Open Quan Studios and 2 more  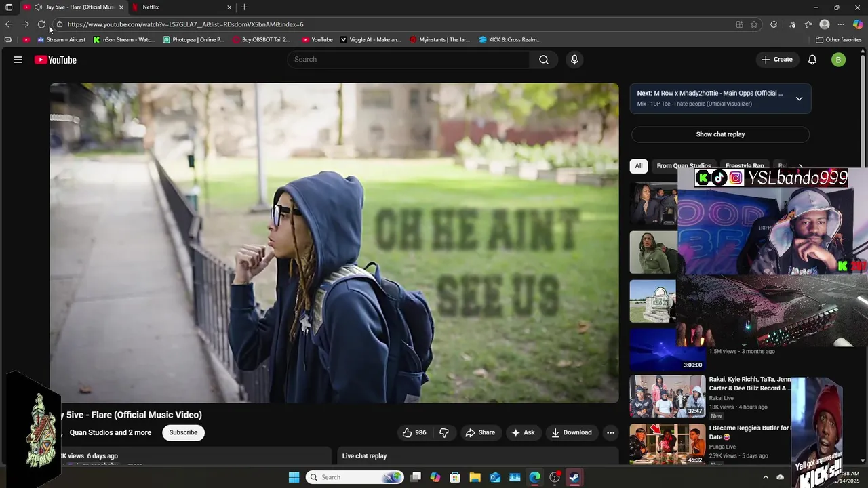(111, 432)
